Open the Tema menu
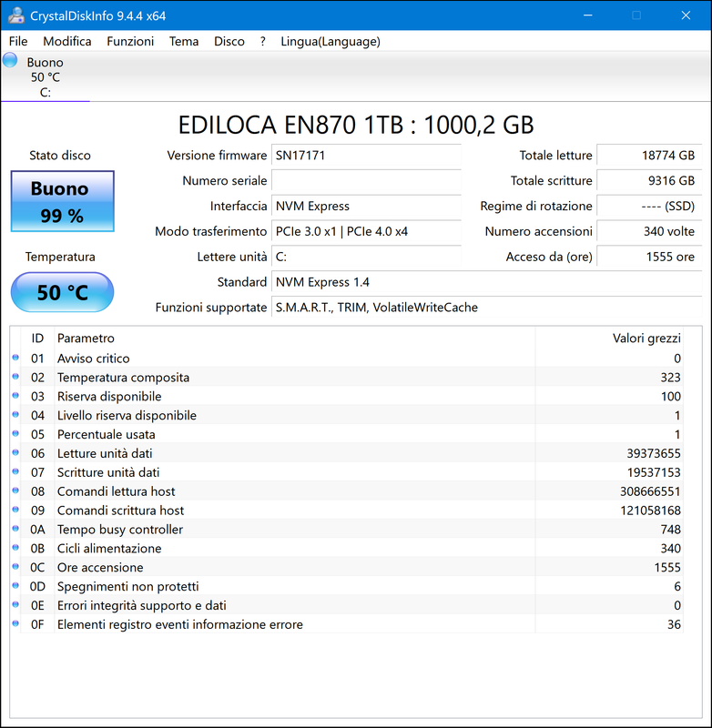Screen dimensions: 712x728 183,41
